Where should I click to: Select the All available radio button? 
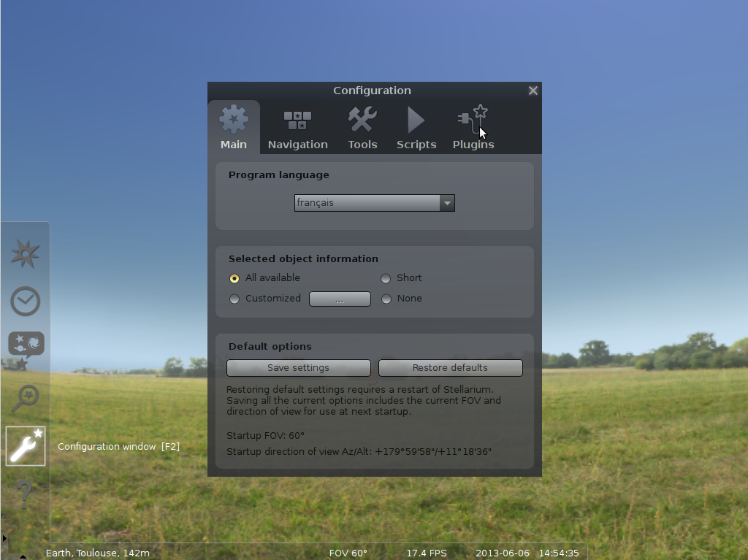pyautogui.click(x=234, y=278)
